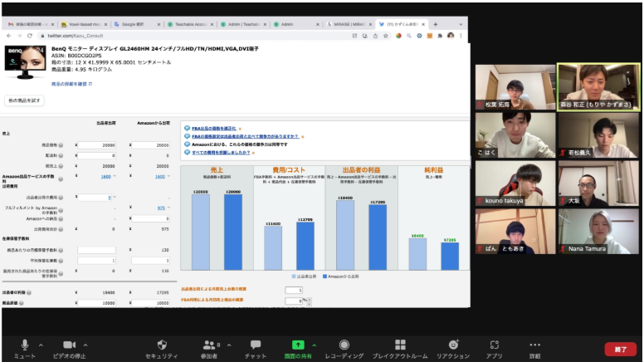Open the 商品の詳細を確認 link
This screenshot has height=362, width=644.
click(x=71, y=84)
